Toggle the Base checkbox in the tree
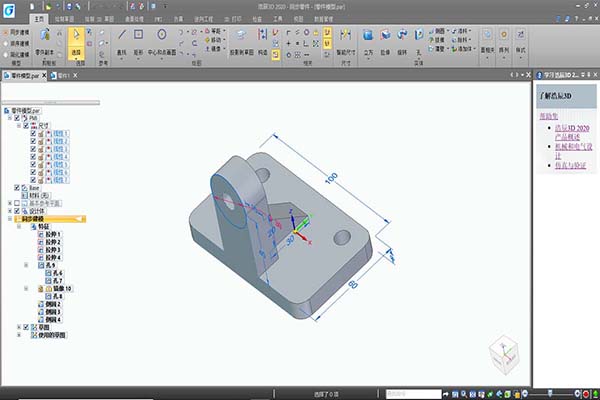 tap(17, 188)
